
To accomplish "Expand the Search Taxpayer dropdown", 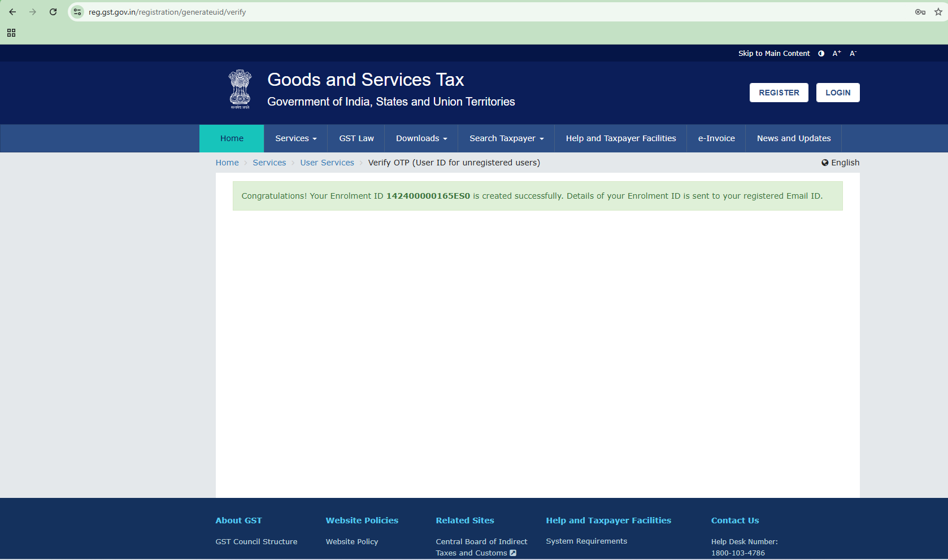I will [506, 138].
